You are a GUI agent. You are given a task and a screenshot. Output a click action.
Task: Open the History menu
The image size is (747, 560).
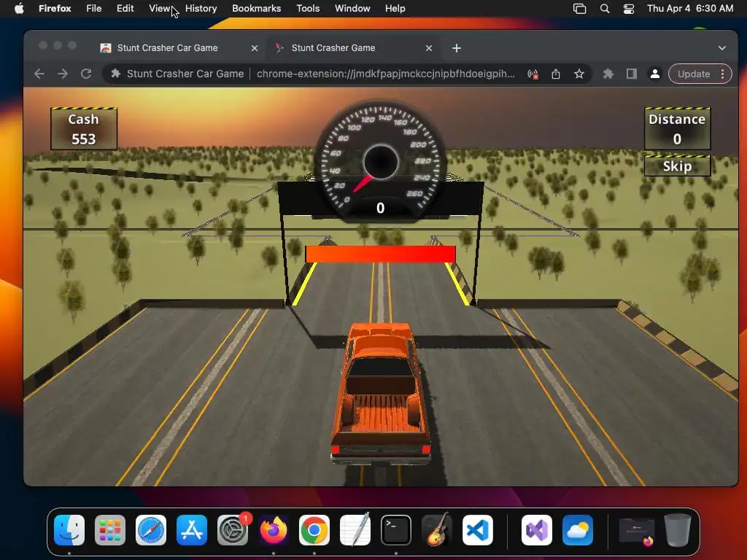(x=201, y=9)
